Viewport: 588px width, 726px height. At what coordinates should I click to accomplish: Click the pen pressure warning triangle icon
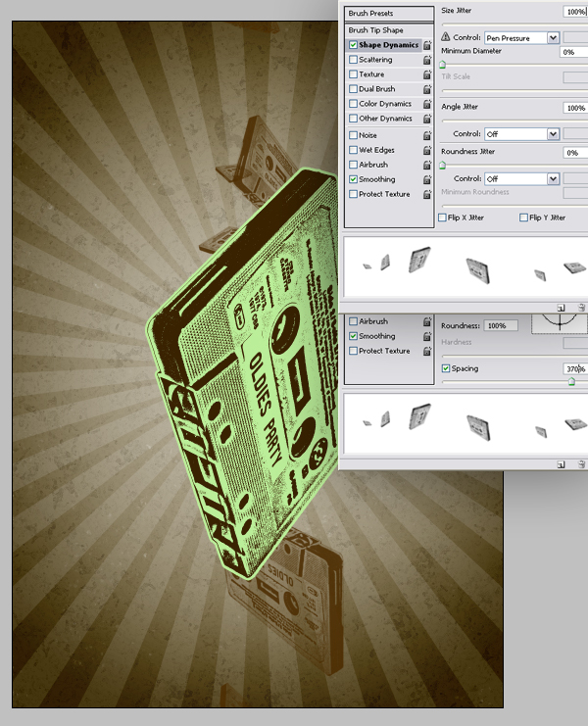click(446, 38)
